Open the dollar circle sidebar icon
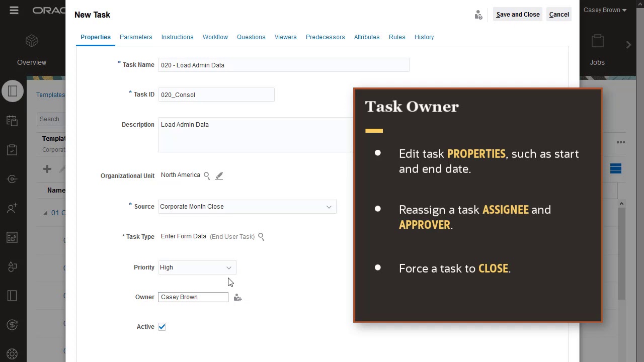This screenshot has width=644, height=362. coord(13,325)
